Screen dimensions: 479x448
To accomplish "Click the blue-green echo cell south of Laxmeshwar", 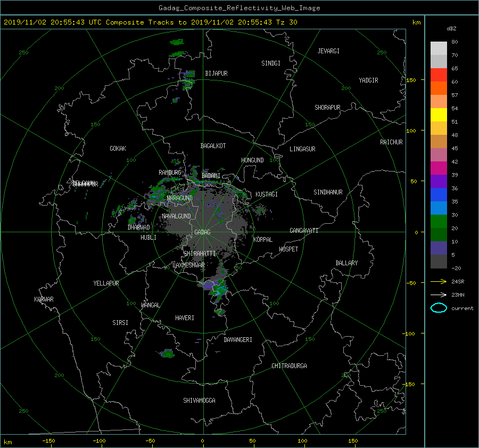I will 219,289.
